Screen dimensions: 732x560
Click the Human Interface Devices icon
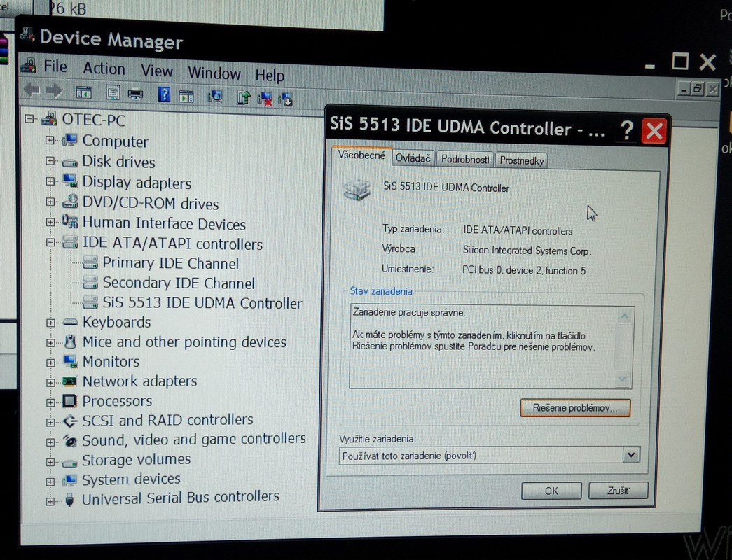tap(70, 221)
